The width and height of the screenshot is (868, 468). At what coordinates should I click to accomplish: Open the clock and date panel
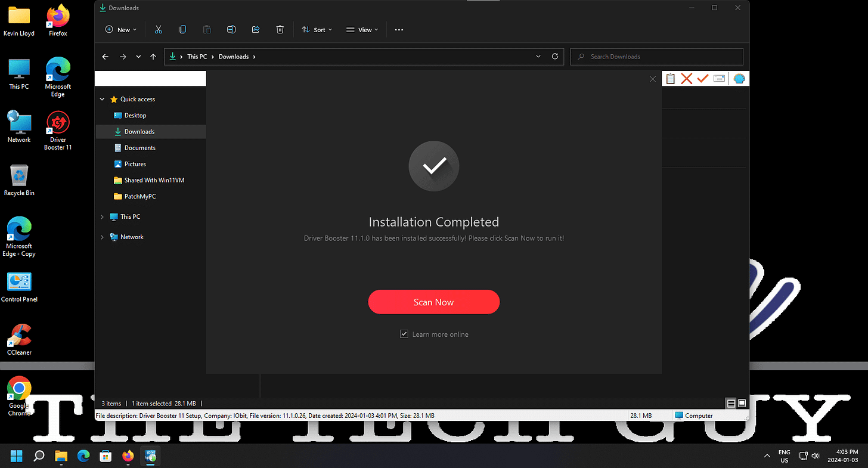(x=844, y=456)
